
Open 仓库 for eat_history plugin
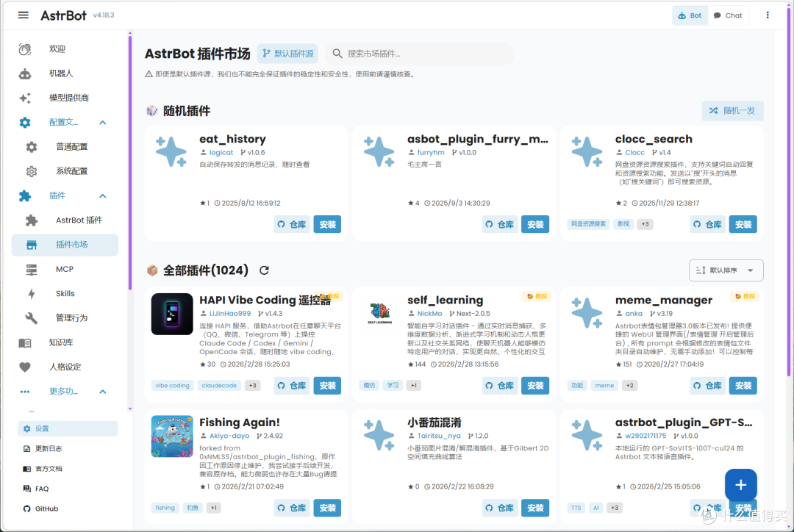292,224
